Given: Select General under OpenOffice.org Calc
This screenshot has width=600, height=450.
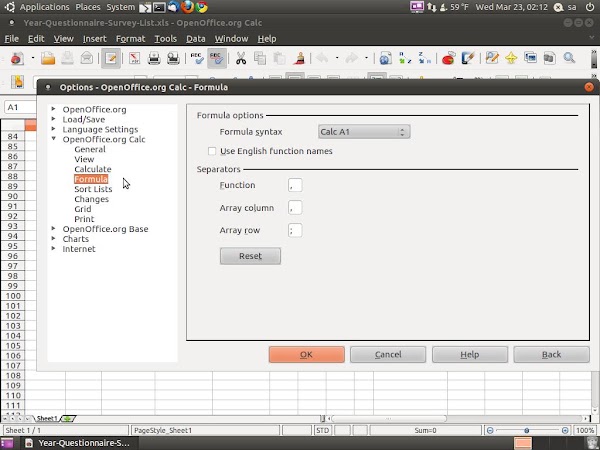Looking at the screenshot, I should (x=90, y=149).
